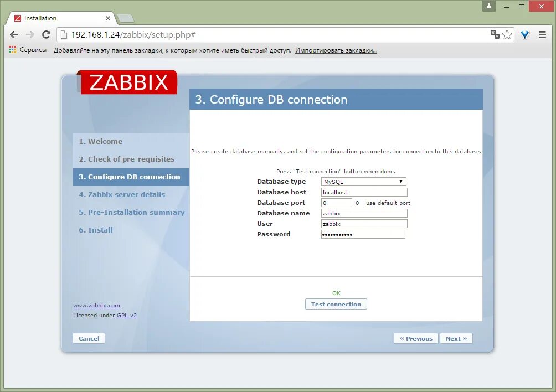Select step 5. Pre-Installation summary

(132, 212)
